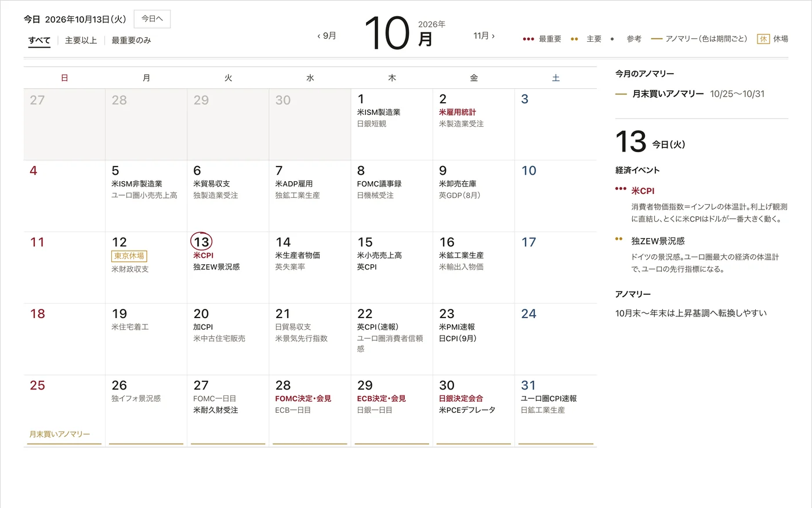Open 米鉱工業生産 event on the 16th

coord(461,255)
